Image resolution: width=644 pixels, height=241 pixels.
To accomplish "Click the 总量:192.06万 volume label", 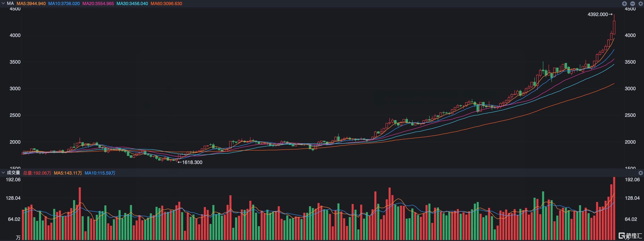I will click(37, 173).
